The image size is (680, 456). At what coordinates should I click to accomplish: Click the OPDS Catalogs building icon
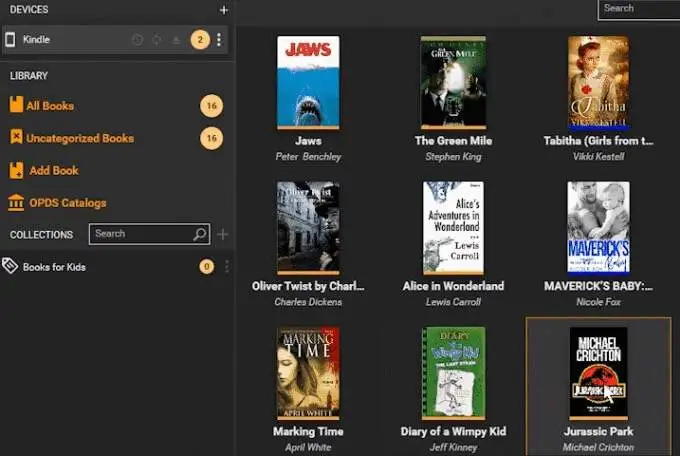tap(16, 203)
